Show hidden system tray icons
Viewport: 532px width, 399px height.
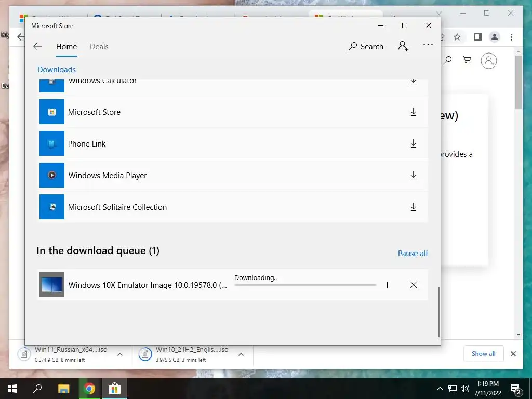pos(440,389)
